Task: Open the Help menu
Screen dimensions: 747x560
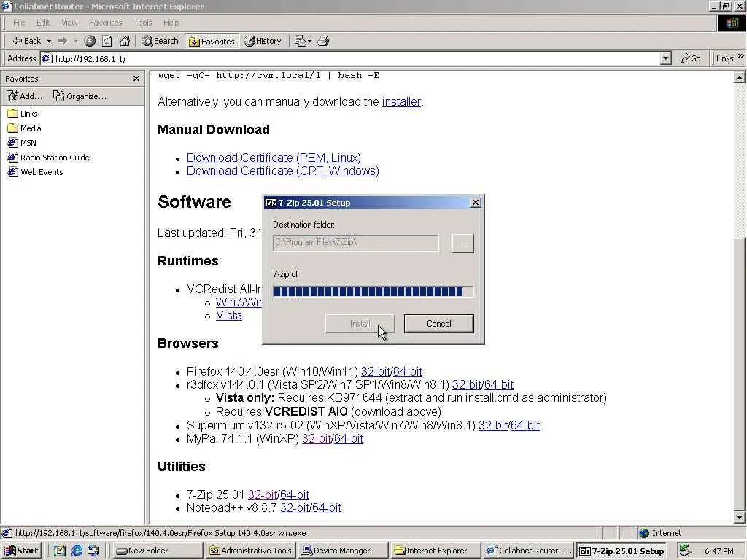Action: coord(171,23)
